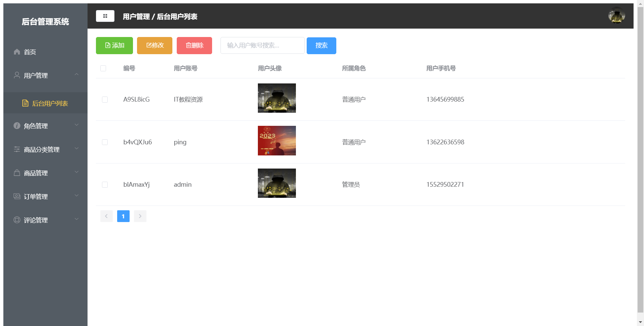This screenshot has width=644, height=326.
Task: Click the 所属角色 column header
Action: [x=354, y=68]
